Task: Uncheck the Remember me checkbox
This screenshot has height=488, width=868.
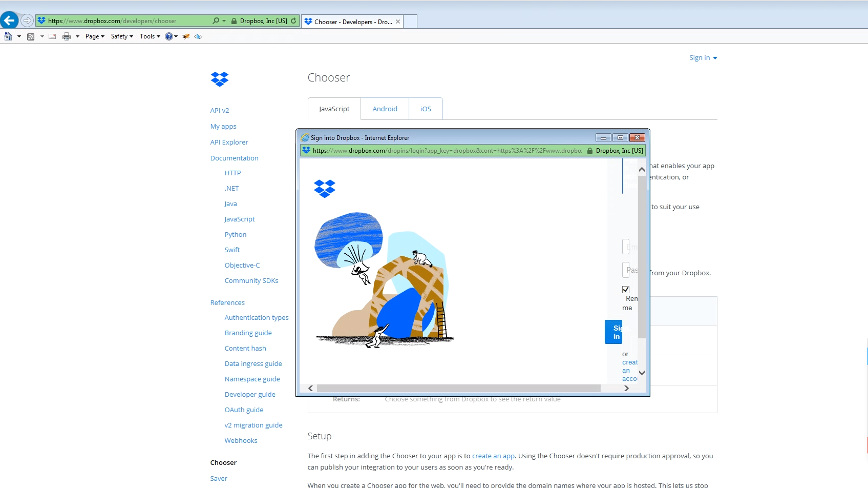Action: click(x=626, y=289)
